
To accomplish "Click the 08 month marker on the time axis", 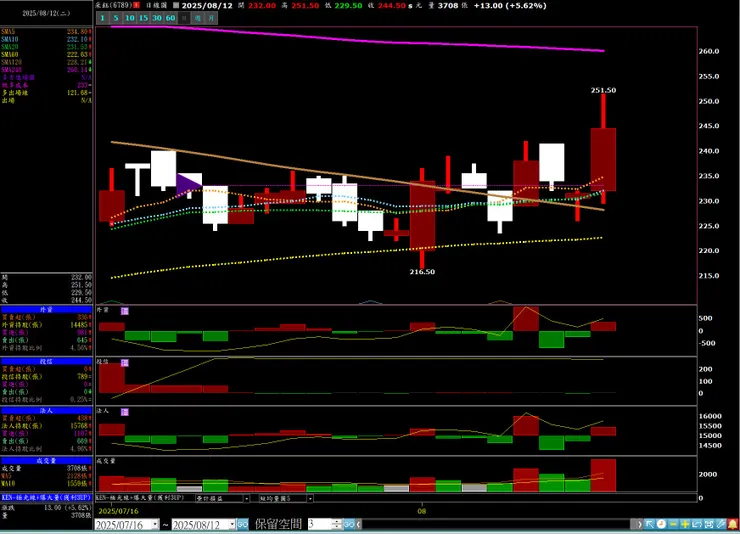I will coord(421,511).
